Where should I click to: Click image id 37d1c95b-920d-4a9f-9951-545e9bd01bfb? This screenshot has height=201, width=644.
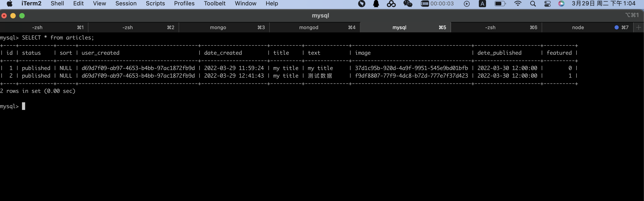pyautogui.click(x=412, y=68)
